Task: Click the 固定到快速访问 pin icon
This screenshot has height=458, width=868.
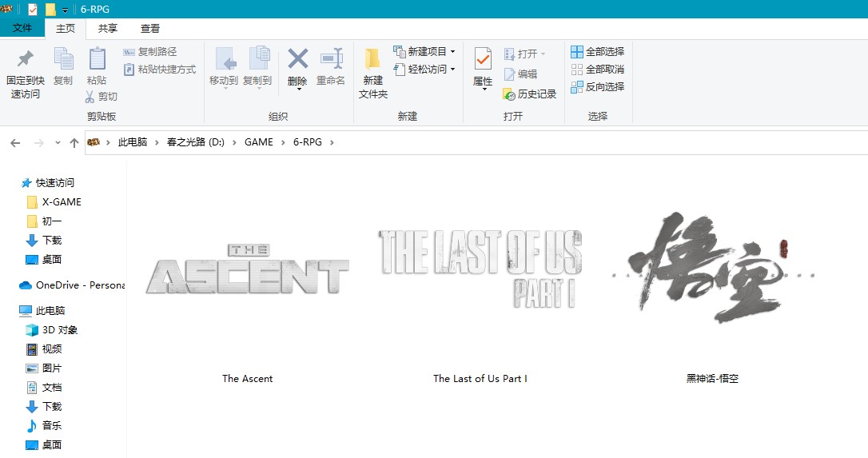Action: [25, 58]
